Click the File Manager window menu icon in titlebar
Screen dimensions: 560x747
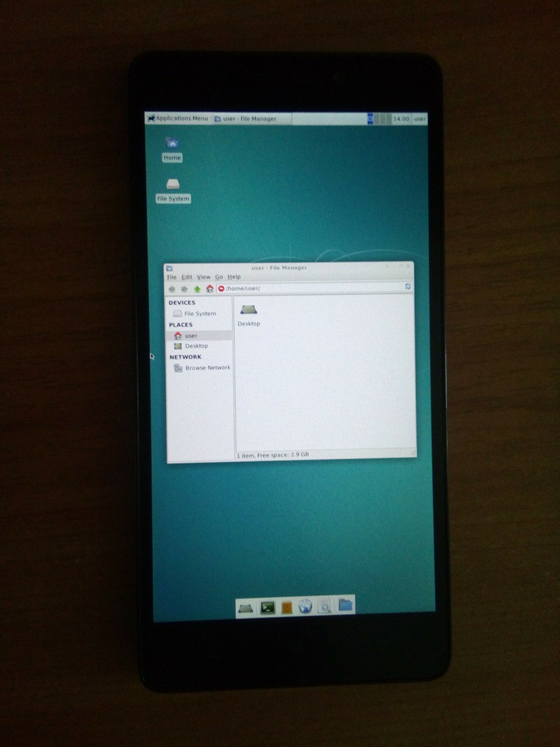[170, 268]
